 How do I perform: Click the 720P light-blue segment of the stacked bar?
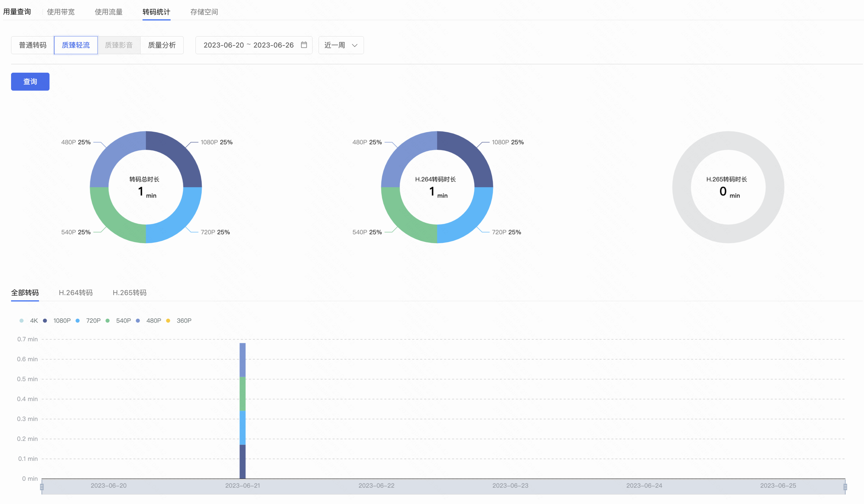(x=242, y=427)
